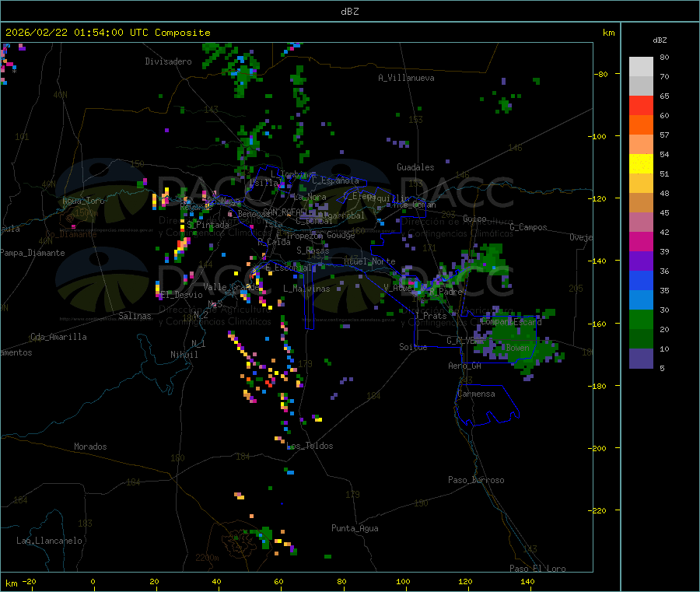This screenshot has height=592, width=700.
Task: Click the Valle_Grande map label
Action: pyautogui.click(x=231, y=286)
